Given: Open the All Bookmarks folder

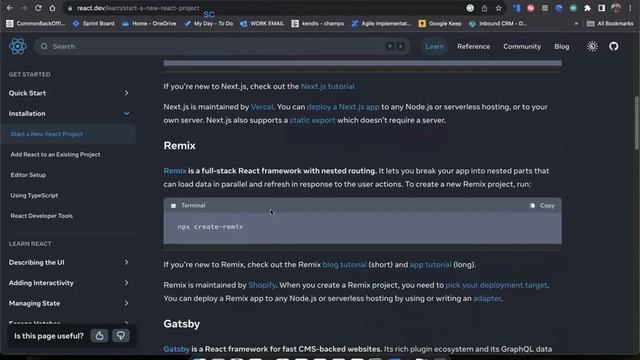Looking at the screenshot, I should pyautogui.click(x=610, y=24).
